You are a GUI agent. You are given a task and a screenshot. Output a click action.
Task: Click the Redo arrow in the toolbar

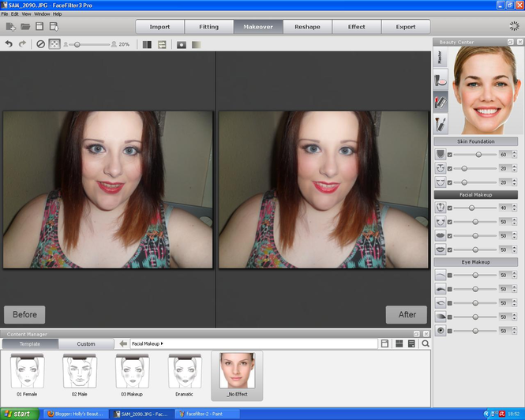pyautogui.click(x=23, y=45)
